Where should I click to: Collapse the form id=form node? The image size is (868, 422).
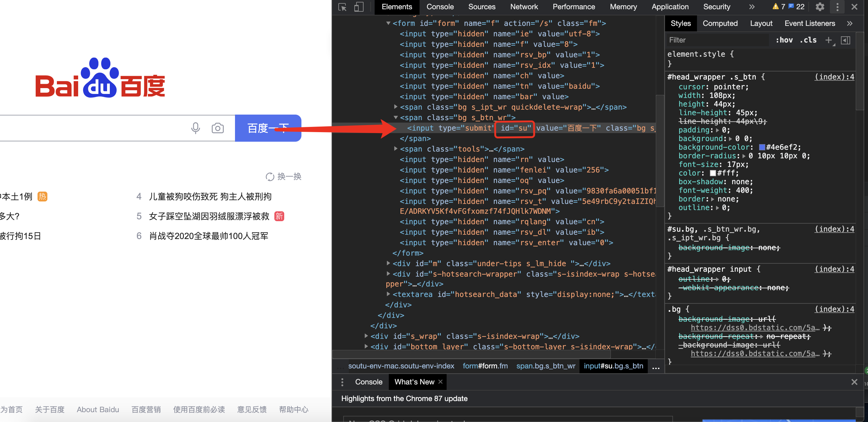click(388, 23)
